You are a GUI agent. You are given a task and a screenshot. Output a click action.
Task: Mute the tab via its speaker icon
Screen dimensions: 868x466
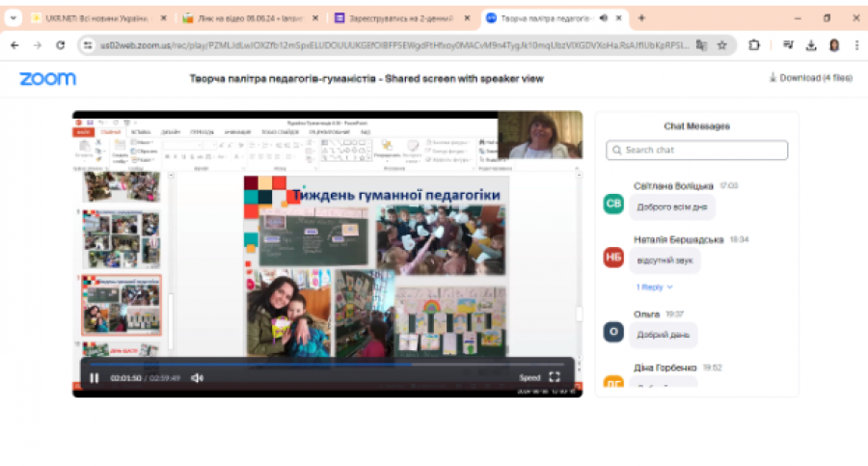(x=604, y=18)
